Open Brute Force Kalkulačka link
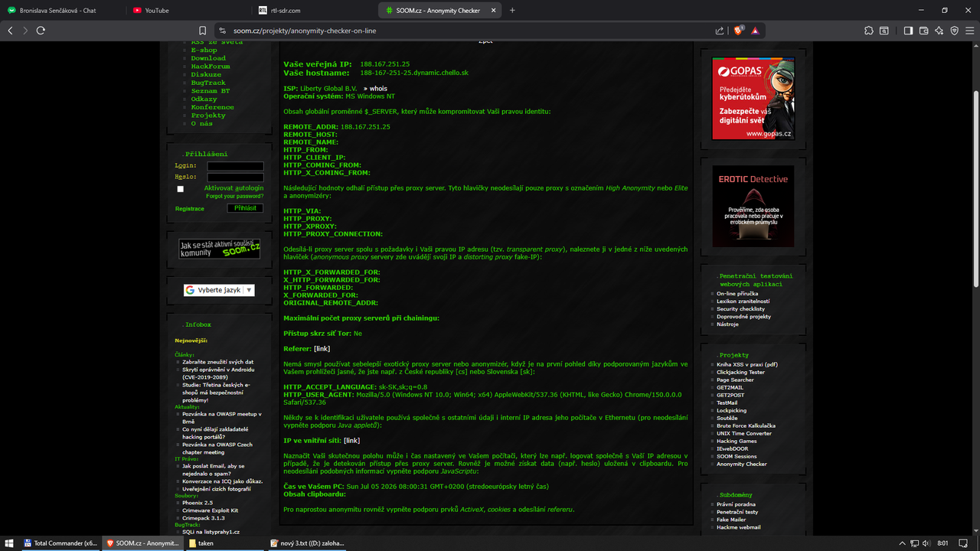The height and width of the screenshot is (551, 980). pos(746,425)
